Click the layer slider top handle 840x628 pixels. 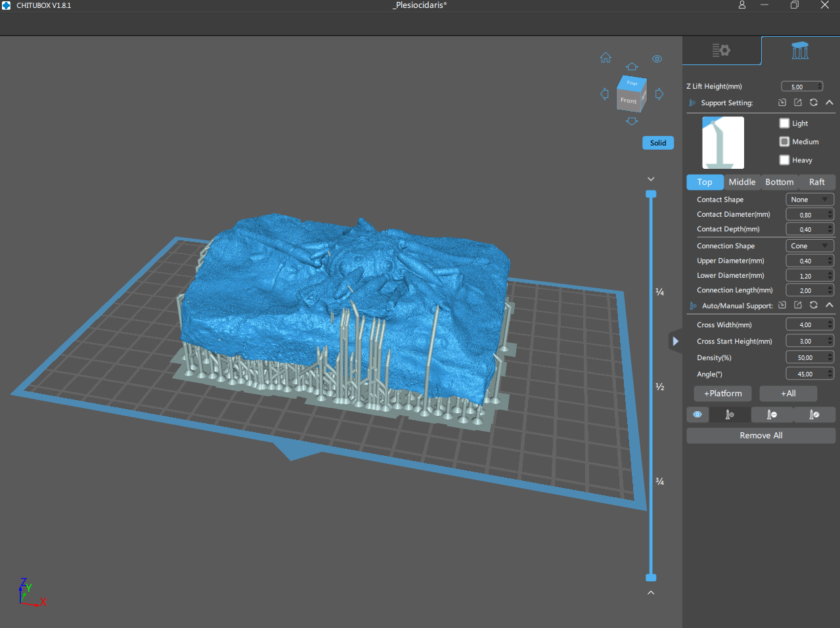click(x=651, y=194)
